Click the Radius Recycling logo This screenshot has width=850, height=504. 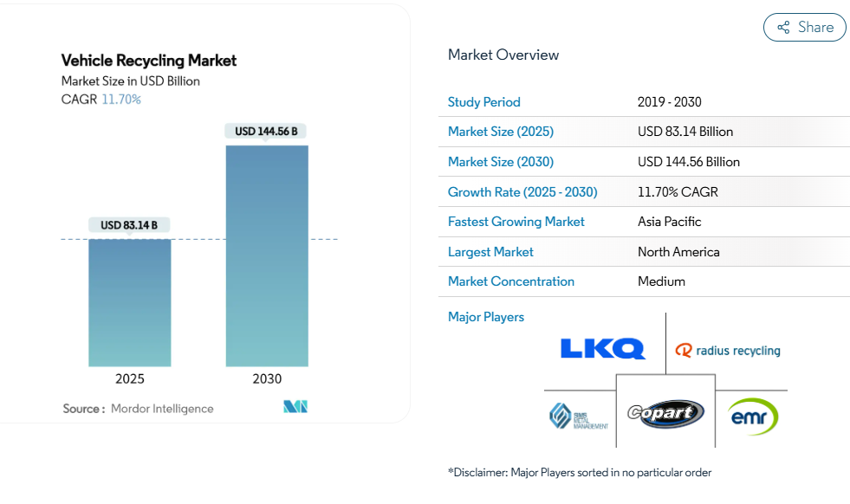[x=728, y=351]
